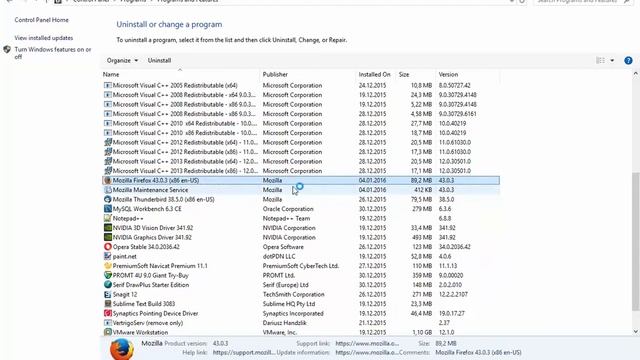640x360 pixels.
Task: Click the NVIDIA 3D Vision Driver icon
Action: click(x=107, y=228)
